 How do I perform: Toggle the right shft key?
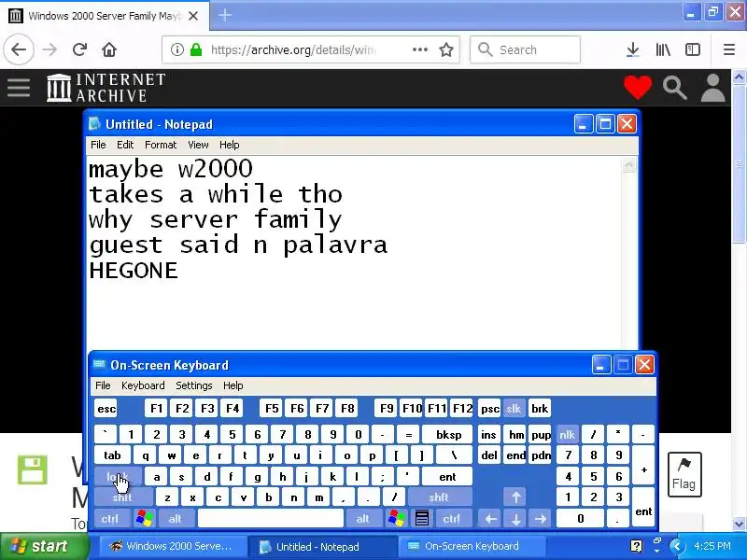[x=439, y=497]
